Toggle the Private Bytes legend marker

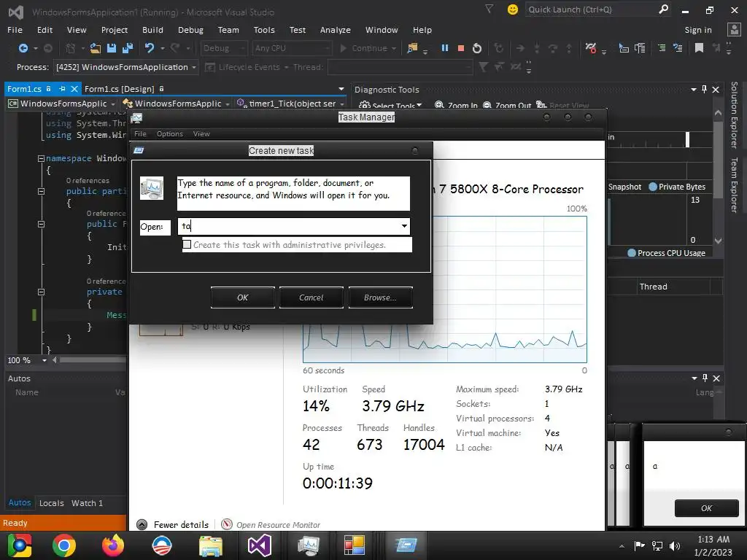(x=653, y=187)
